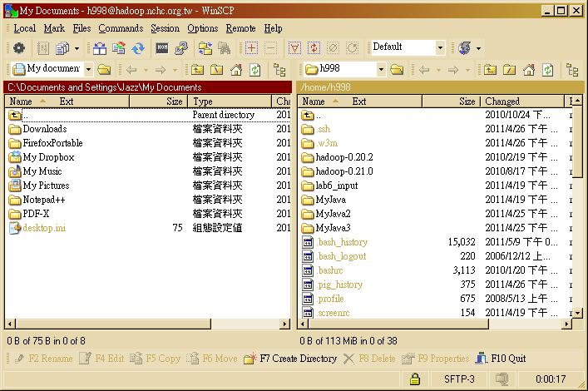Sort remote panel by Size column header
The height and width of the screenshot is (391, 588).
(x=451, y=101)
